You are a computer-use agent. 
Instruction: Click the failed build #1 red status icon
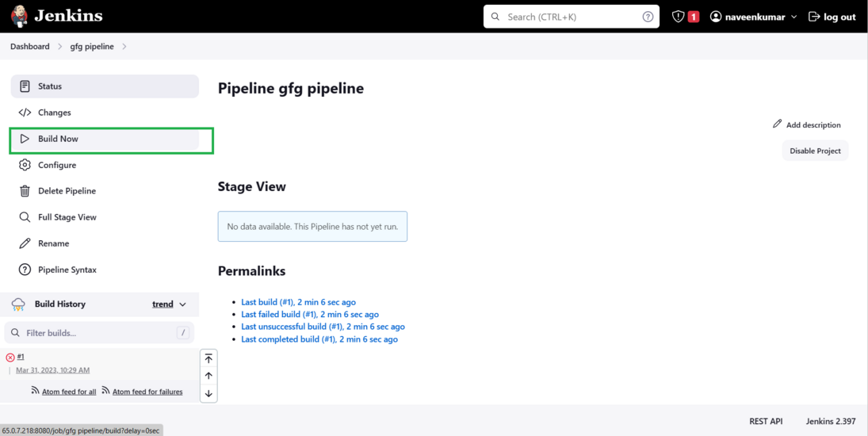point(10,358)
